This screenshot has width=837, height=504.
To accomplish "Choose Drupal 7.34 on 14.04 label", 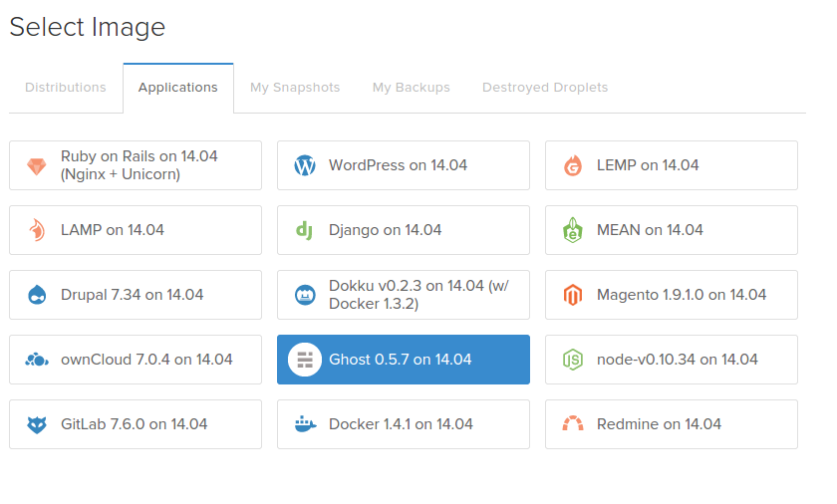I will coord(132,295).
